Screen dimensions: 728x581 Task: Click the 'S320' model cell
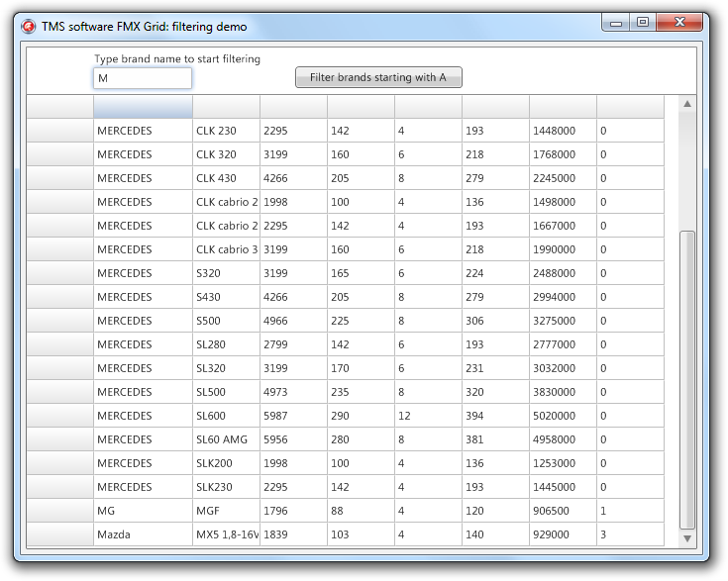point(226,273)
